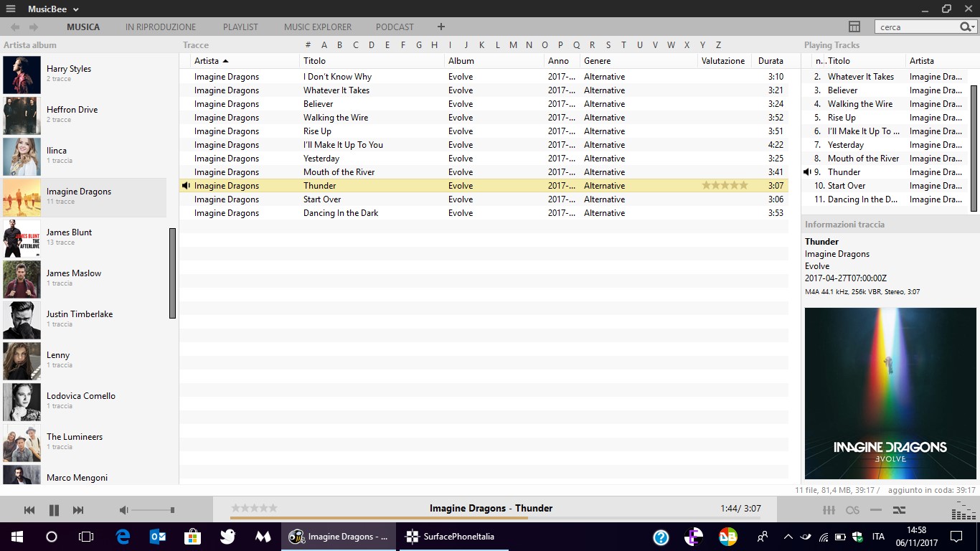Click the Evolve album cover artwork
The height and width of the screenshot is (551, 980).
point(890,393)
